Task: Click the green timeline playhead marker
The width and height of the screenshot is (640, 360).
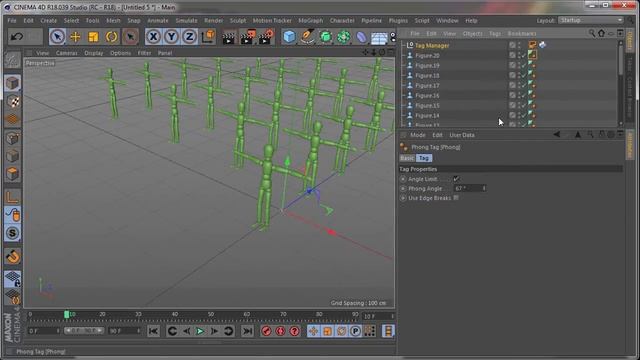Action: coord(67,314)
